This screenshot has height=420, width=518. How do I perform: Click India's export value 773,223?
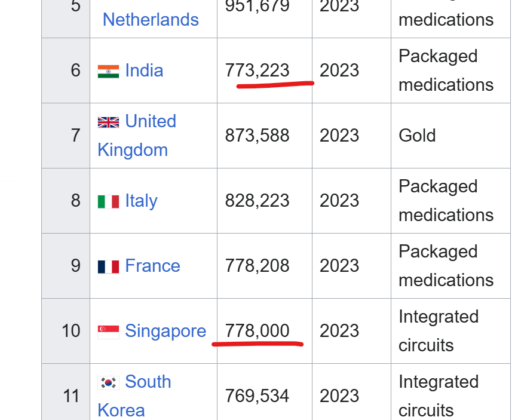257,70
